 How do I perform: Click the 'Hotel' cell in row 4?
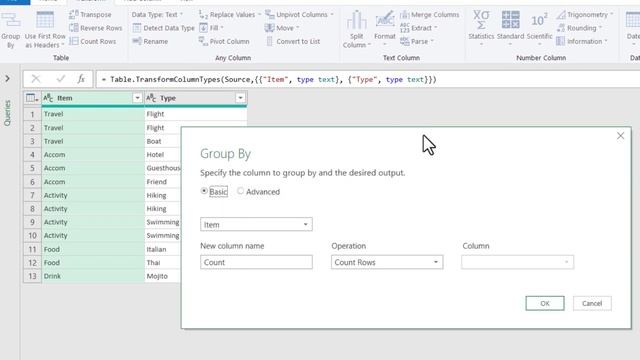click(162, 155)
